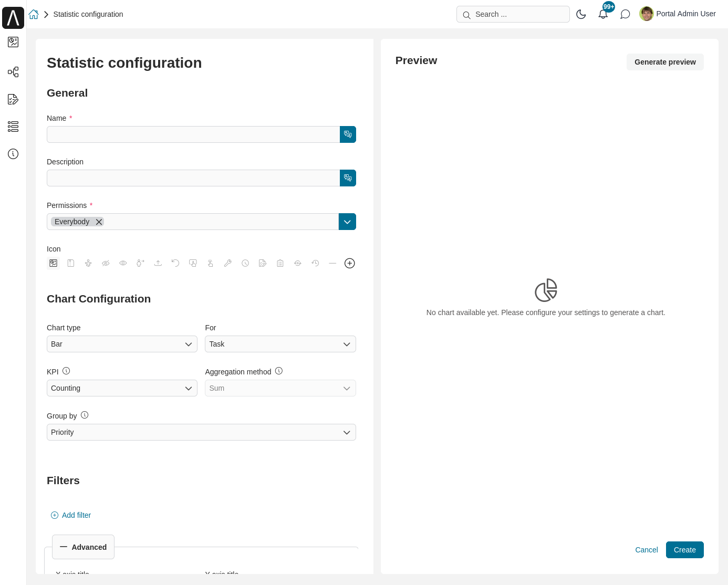The height and width of the screenshot is (585, 728).
Task: Pick the clock icon as the statistic icon
Action: pos(245,263)
